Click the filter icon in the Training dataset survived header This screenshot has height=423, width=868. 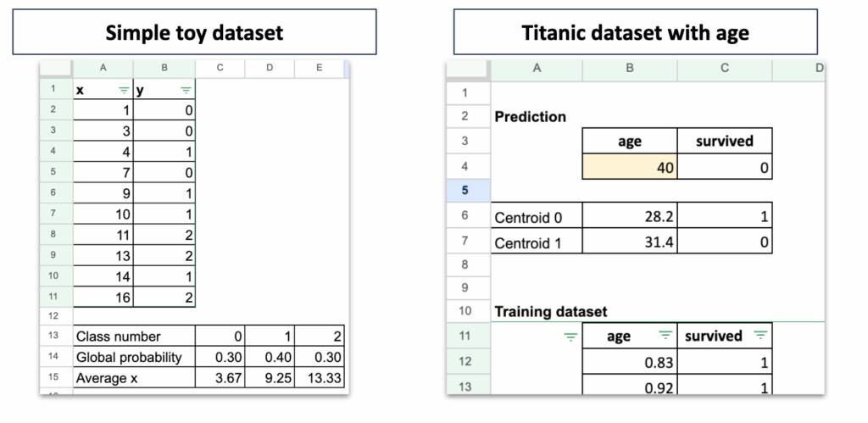tap(762, 337)
